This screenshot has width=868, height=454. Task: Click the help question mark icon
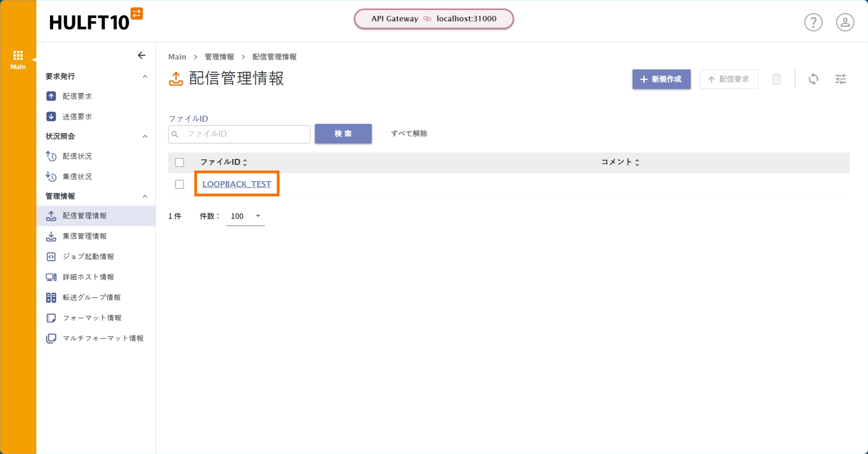813,22
